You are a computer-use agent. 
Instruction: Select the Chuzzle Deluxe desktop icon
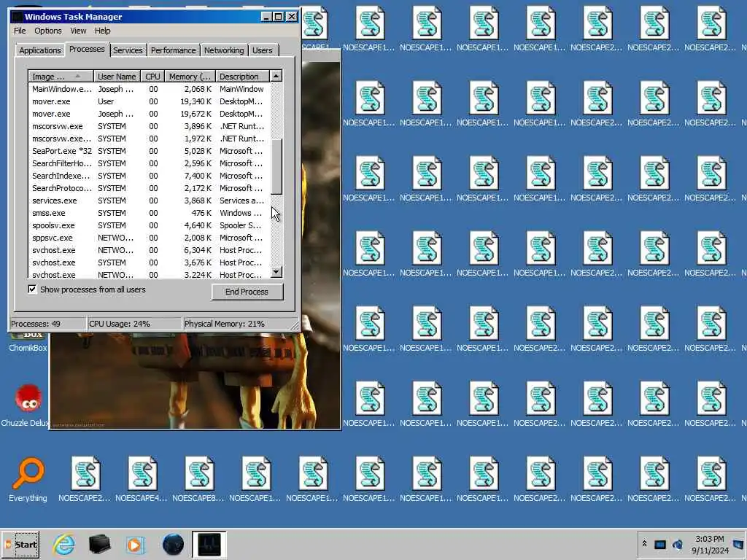28,405
